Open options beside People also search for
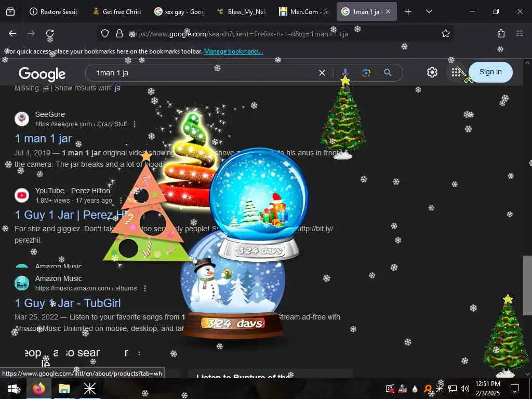Viewport: 532px width, 399px height. pyautogui.click(x=139, y=353)
